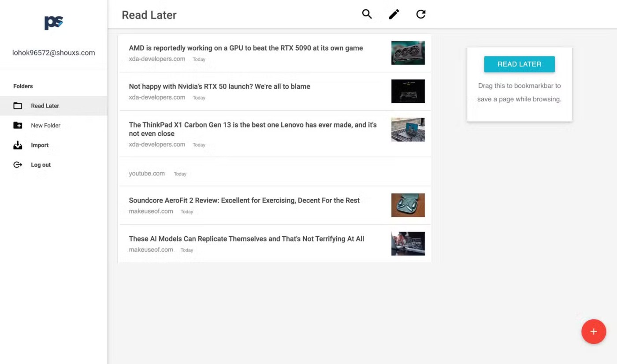Click the AMD graphics card thumbnail
Screen dimensions: 617x364
pos(408,53)
